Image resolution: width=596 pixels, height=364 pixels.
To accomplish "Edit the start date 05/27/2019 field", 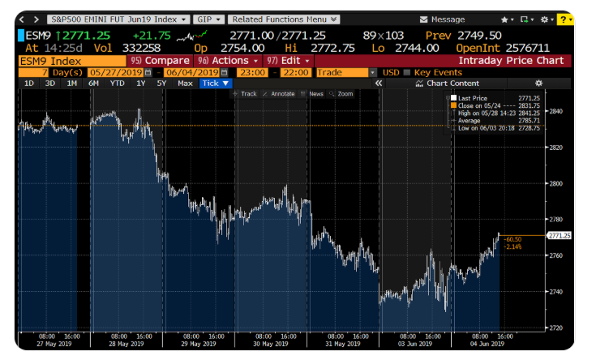I will (x=116, y=73).
